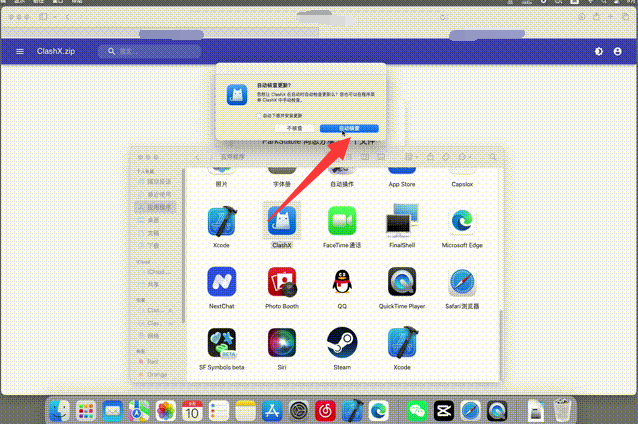Enable automatic download and install updates checkbox
638x424 pixels.
click(257, 116)
